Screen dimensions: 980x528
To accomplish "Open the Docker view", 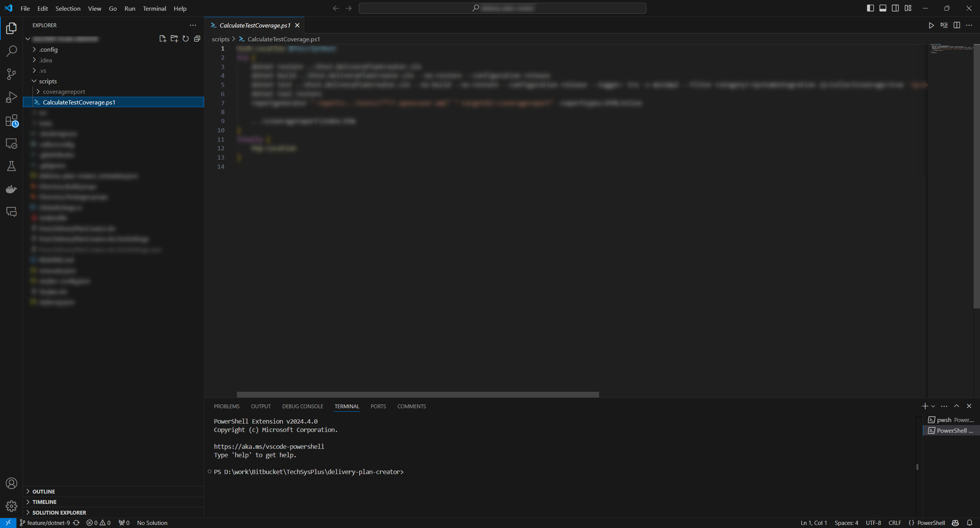I will point(11,189).
